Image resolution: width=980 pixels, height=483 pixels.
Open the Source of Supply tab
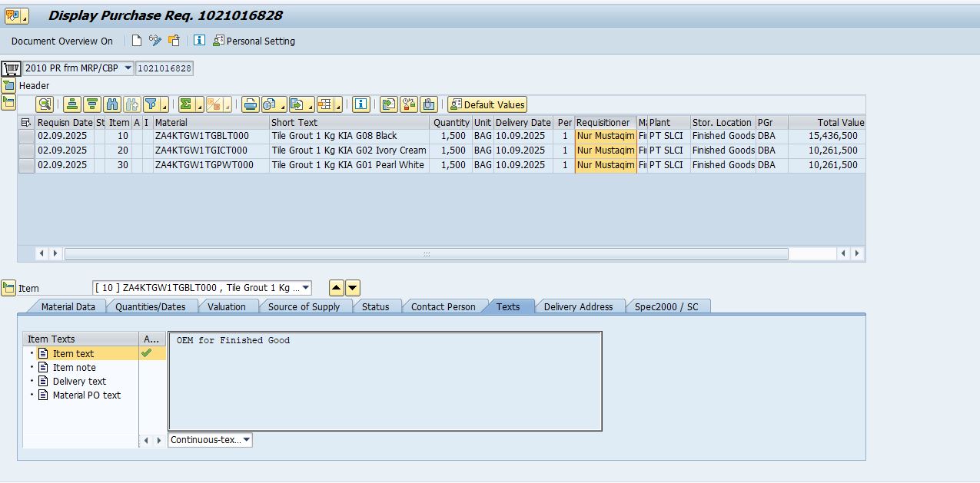coord(304,306)
